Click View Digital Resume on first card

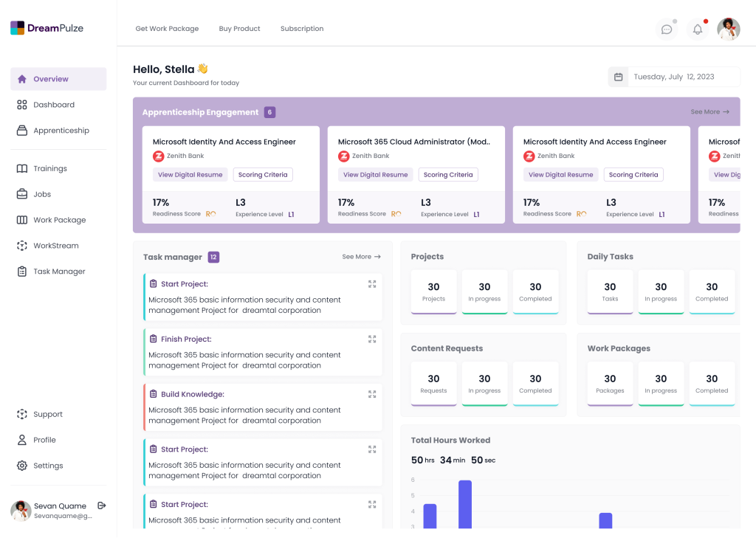pos(190,175)
